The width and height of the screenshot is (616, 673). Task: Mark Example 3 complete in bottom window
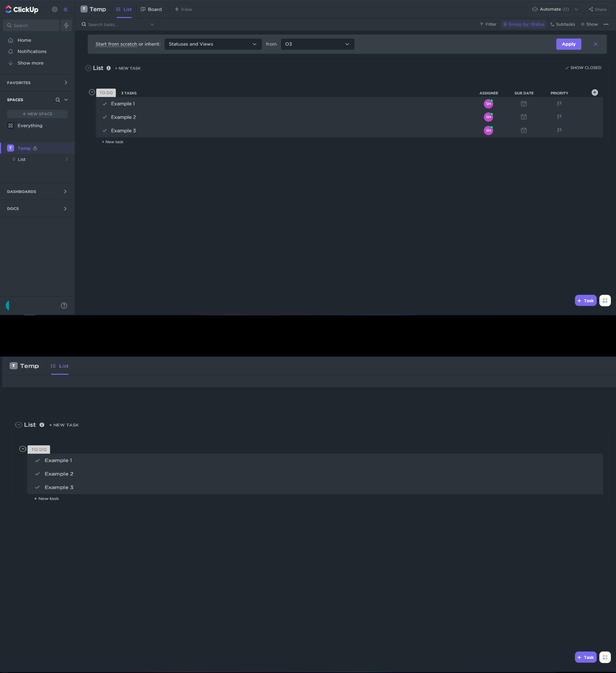point(37,487)
